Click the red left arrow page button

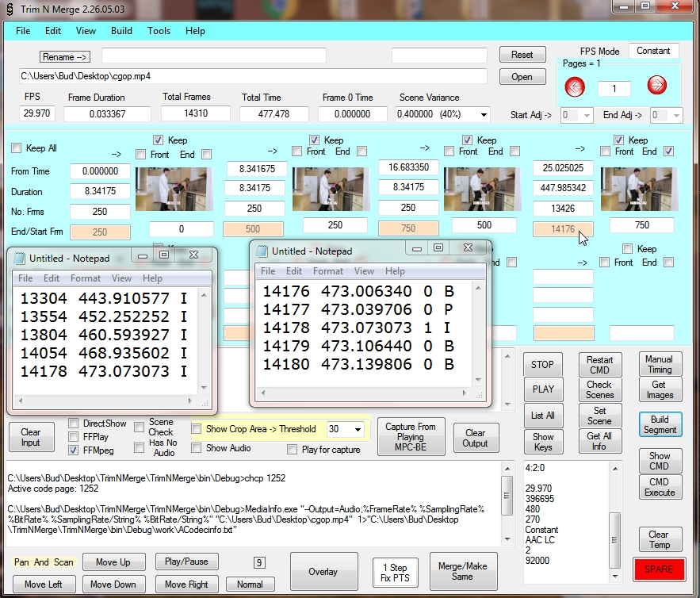tap(574, 87)
